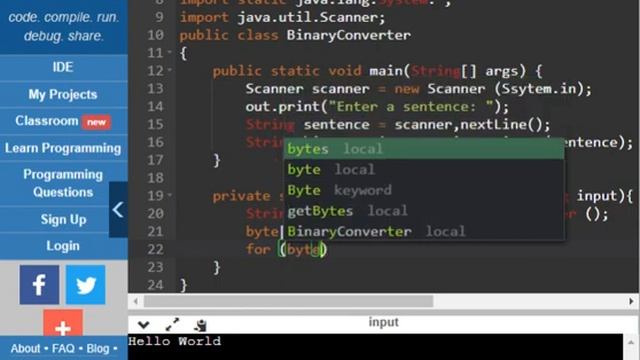Fold private method at line 19

coord(169,195)
